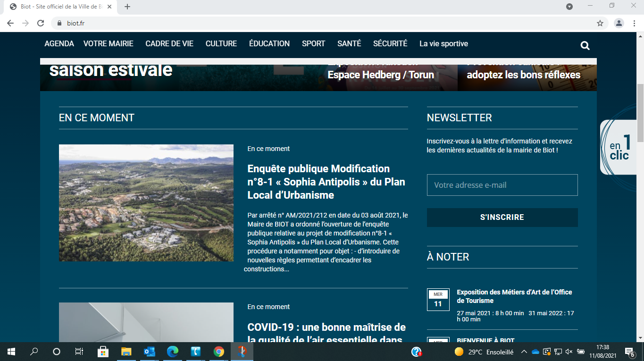Open weather widget showing 29°C Ensoleillé
This screenshot has height=361, width=644.
coord(484,352)
